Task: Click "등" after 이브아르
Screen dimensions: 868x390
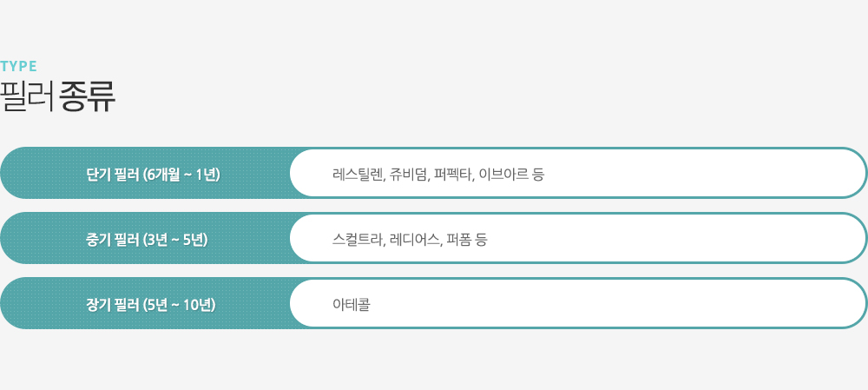Action: click(x=538, y=174)
